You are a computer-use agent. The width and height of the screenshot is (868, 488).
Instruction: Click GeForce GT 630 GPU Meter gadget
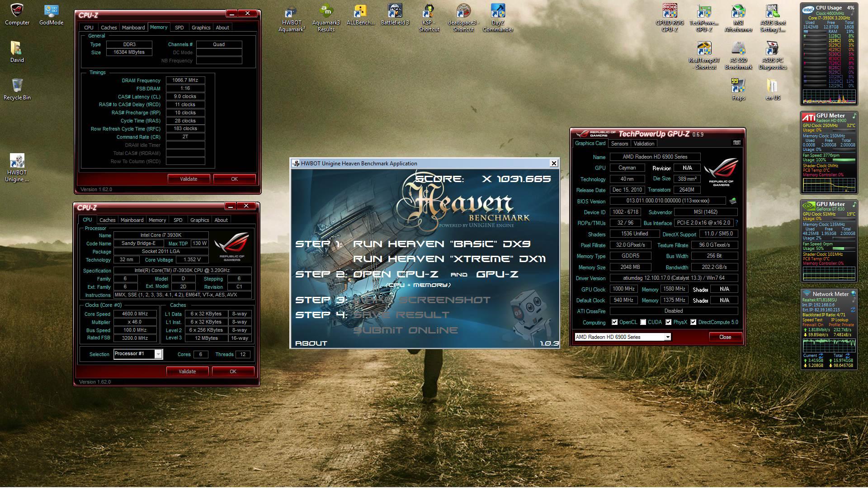point(829,241)
